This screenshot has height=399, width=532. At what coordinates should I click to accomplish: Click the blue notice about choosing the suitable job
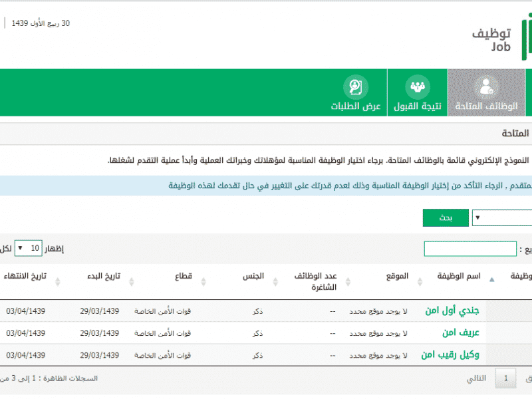coord(266,186)
